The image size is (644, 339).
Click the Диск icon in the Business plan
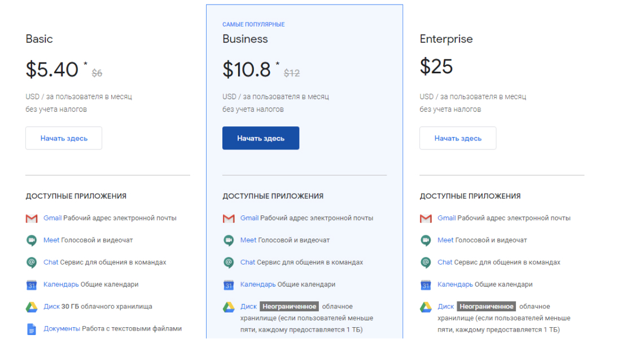[x=229, y=306]
